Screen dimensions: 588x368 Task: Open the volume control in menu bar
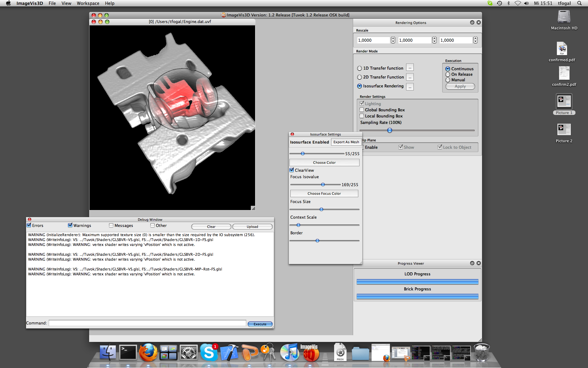point(526,3)
